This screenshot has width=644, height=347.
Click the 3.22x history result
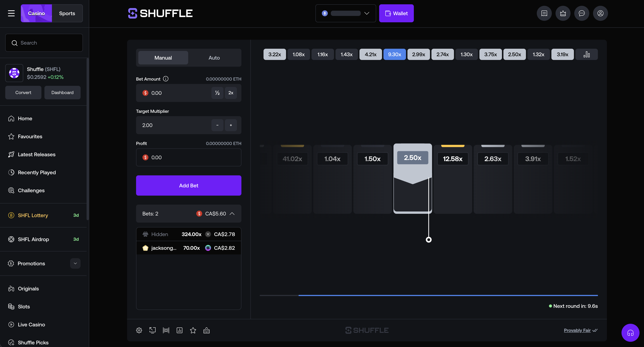(275, 54)
